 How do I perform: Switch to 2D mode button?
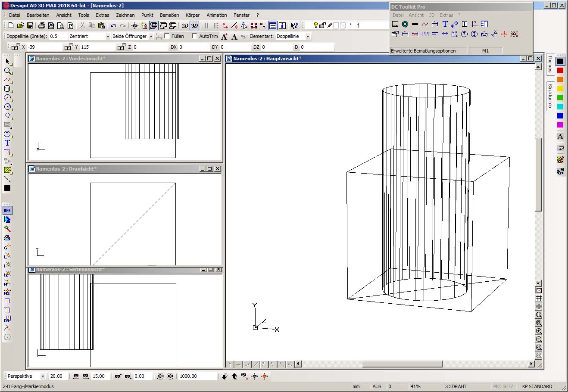[185, 26]
